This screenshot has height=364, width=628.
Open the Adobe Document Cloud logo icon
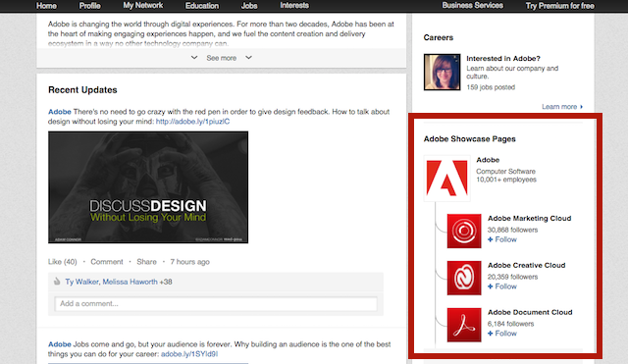click(x=464, y=325)
